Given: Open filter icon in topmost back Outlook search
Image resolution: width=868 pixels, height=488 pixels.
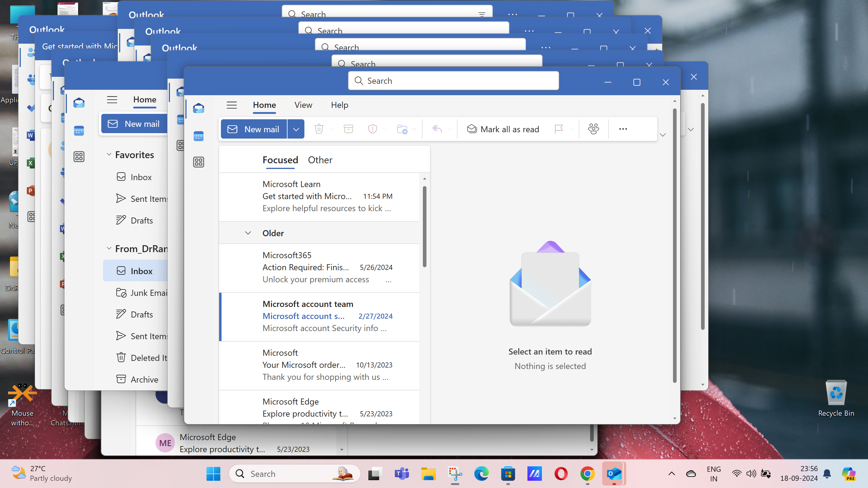Looking at the screenshot, I should (x=482, y=14).
